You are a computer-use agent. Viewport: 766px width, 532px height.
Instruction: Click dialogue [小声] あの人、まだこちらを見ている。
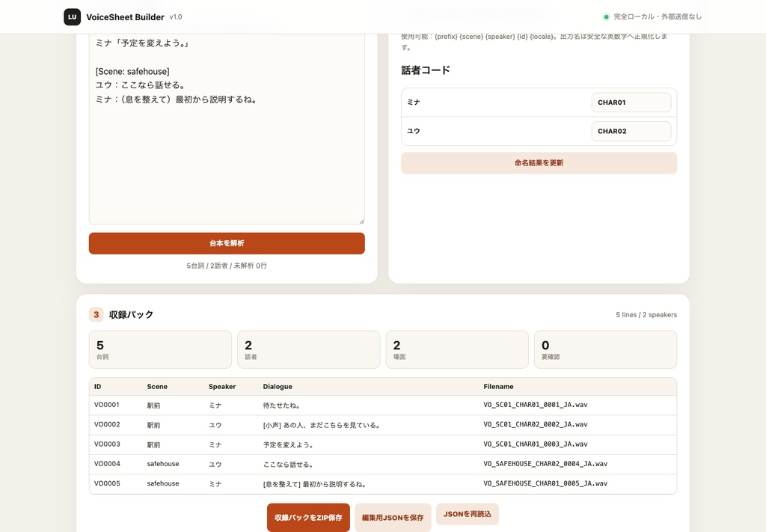tap(322, 425)
